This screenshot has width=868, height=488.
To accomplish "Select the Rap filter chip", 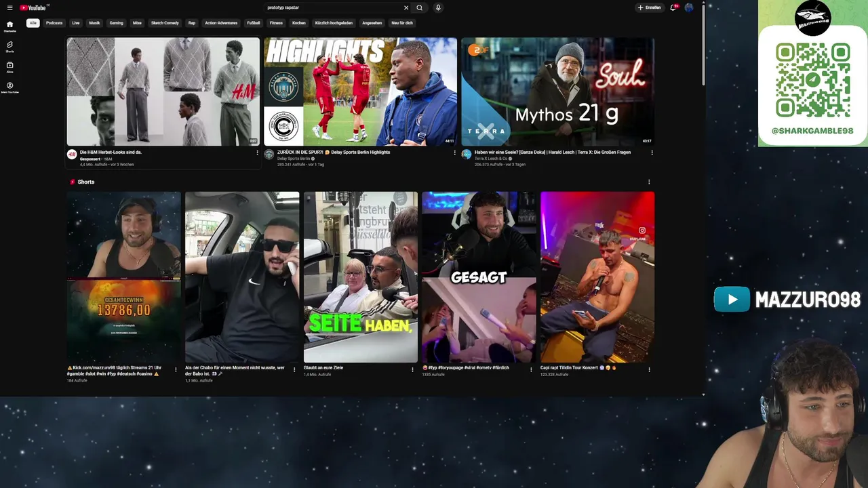I will point(192,22).
